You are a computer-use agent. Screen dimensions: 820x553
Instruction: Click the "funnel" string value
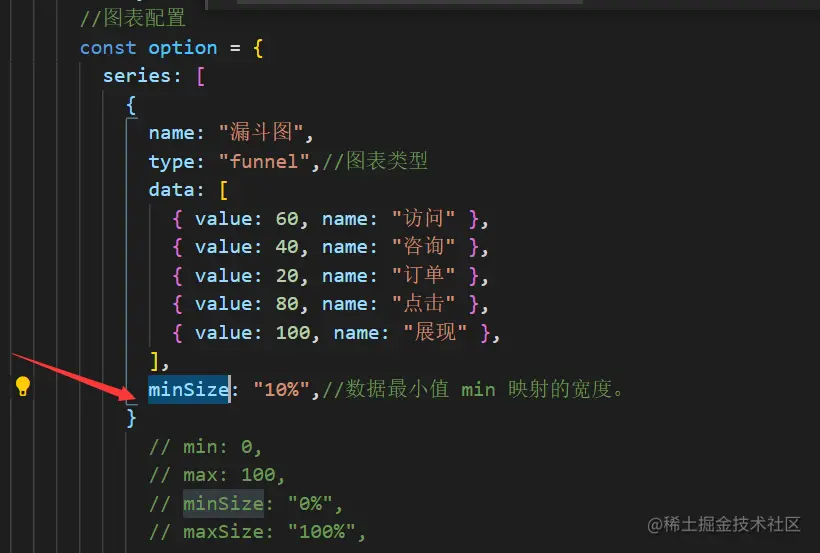click(x=265, y=161)
